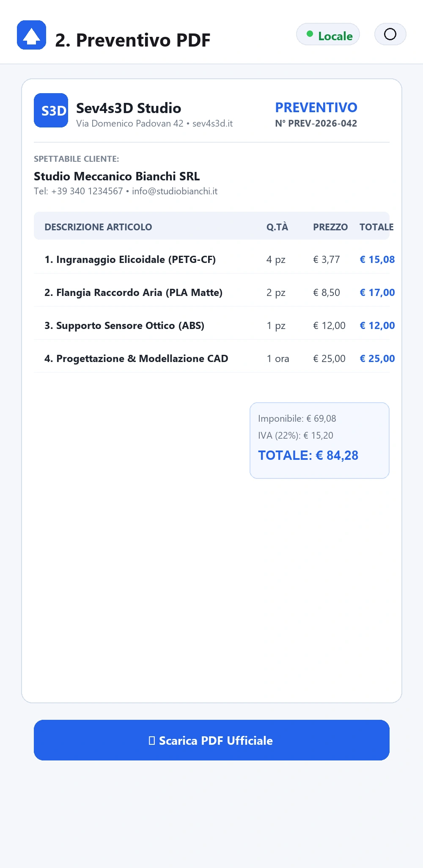Click the Q.TÀ column header
This screenshot has width=423, height=868.
(x=277, y=227)
